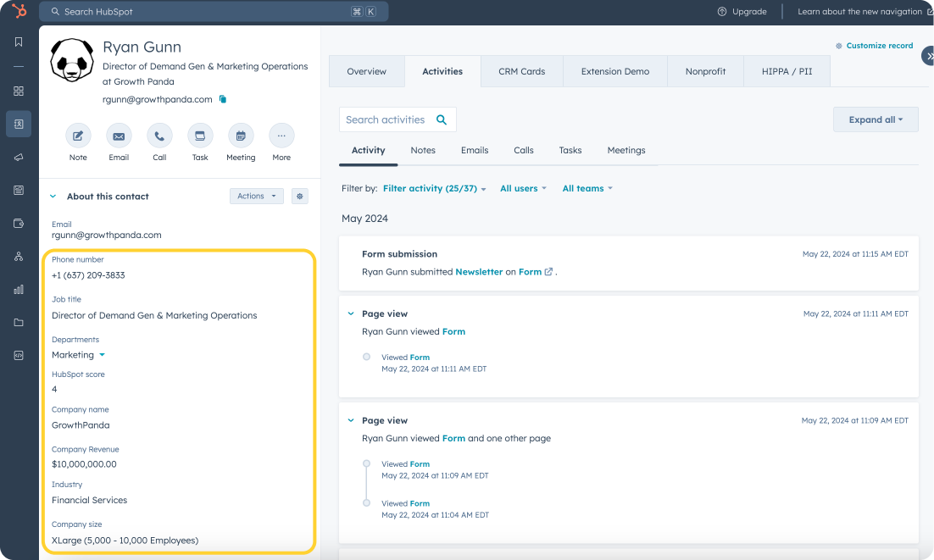Select the Commerce wallet icon in the sidebar

point(19,222)
